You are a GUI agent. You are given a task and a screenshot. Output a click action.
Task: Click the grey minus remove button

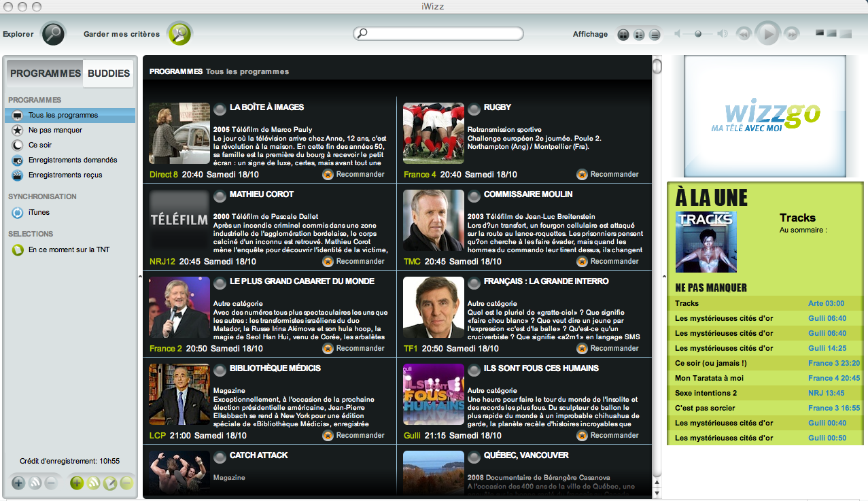pyautogui.click(x=51, y=483)
